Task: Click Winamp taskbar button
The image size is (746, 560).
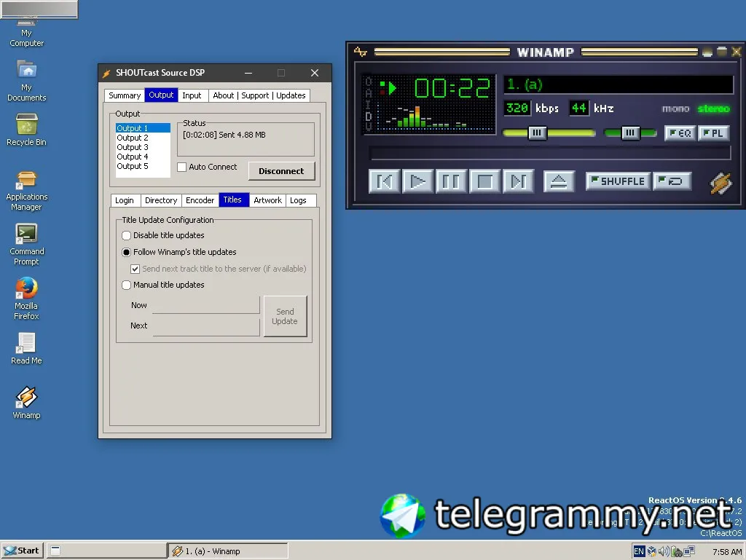Action: 228,551
